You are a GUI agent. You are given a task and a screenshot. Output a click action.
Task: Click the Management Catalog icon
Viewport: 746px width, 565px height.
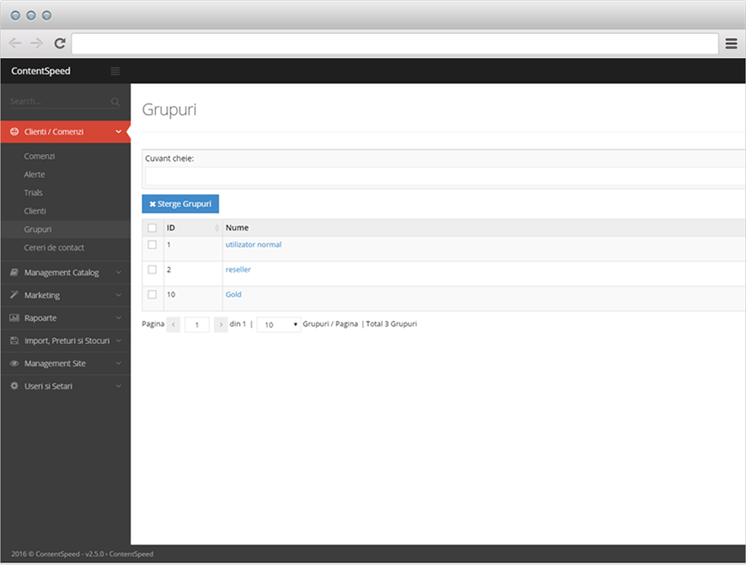(x=14, y=272)
